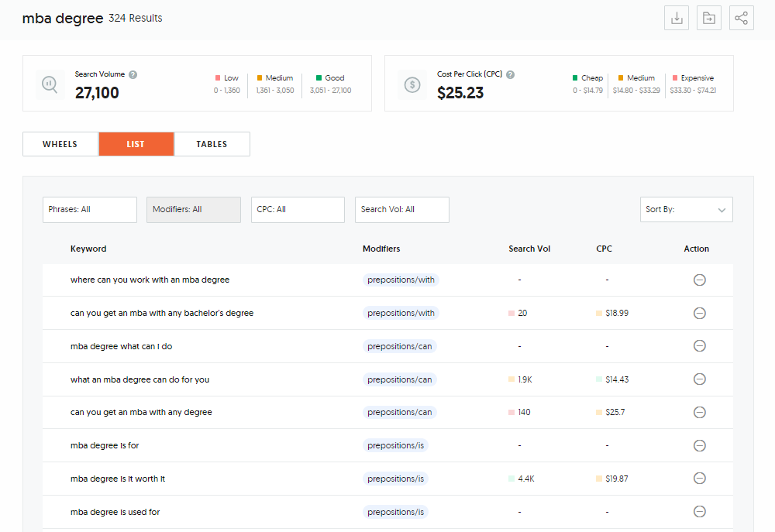Click keyword 'can you get an mba with any degree'
The width and height of the screenshot is (775, 532).
coord(141,412)
